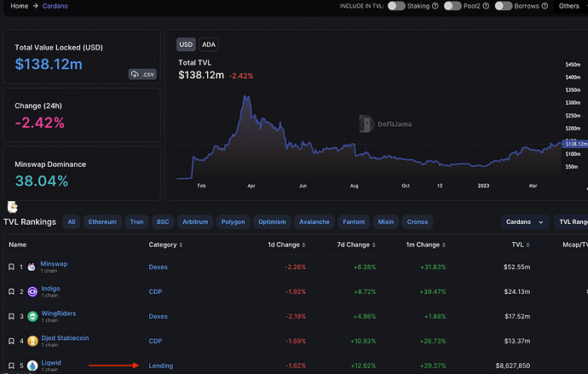
Task: Click the Djed Stablecoin logo icon
Action: 32,341
